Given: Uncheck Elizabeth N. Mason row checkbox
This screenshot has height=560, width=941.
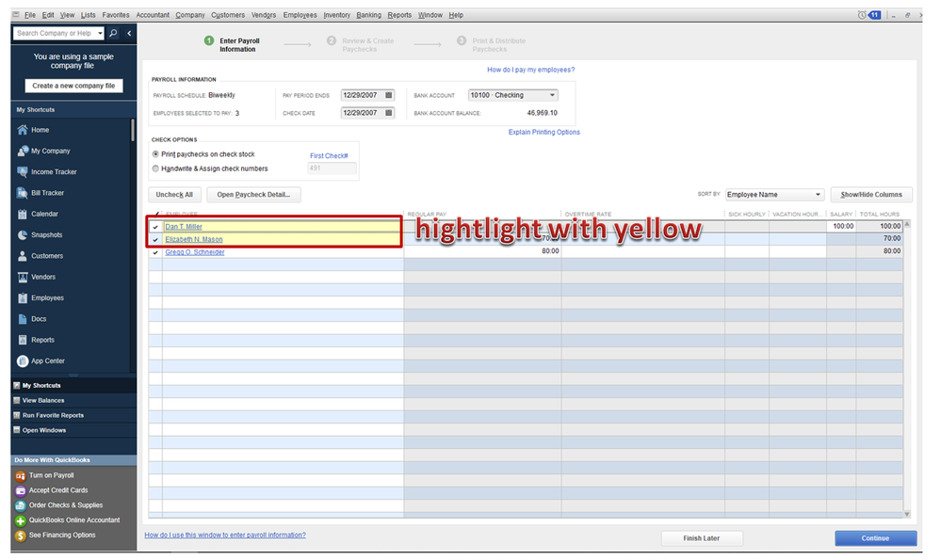Looking at the screenshot, I should pos(155,239).
